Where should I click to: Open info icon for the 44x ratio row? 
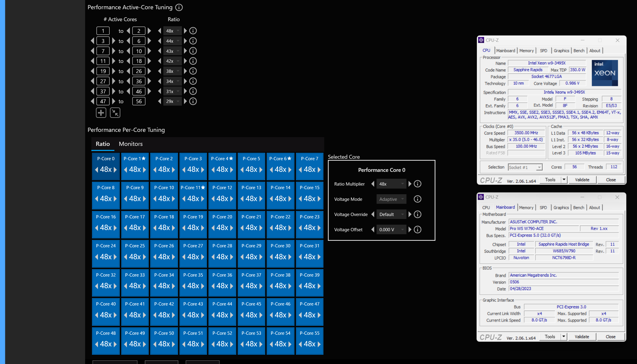pyautogui.click(x=193, y=41)
